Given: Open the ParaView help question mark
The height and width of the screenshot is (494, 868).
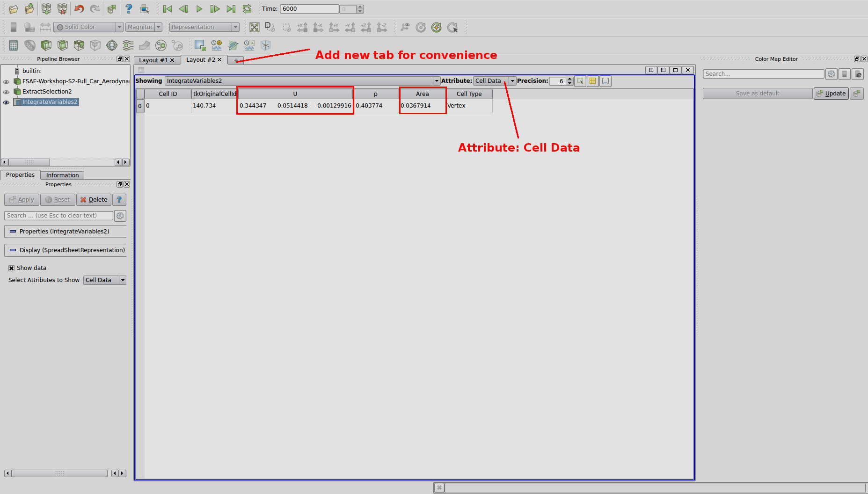Looking at the screenshot, I should [129, 9].
